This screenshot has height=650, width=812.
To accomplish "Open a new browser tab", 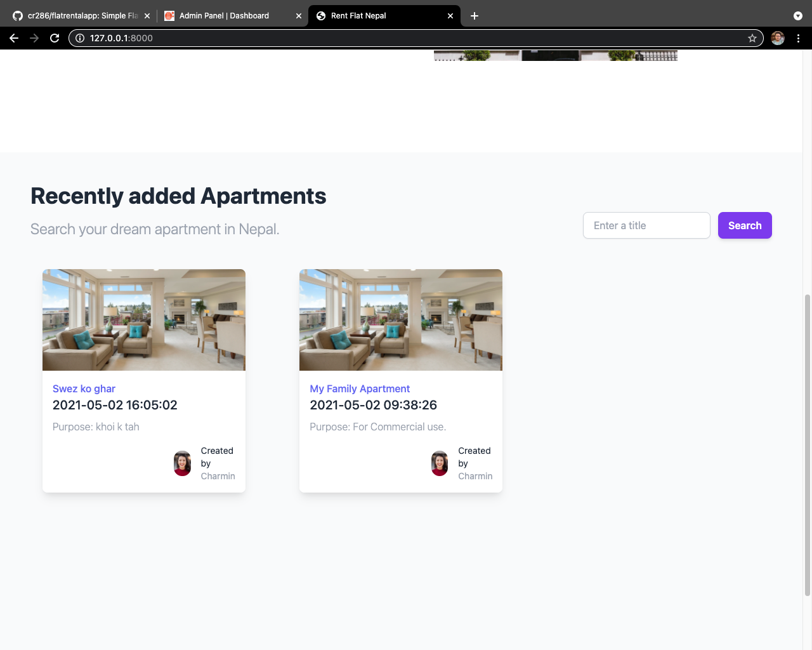I will [475, 16].
